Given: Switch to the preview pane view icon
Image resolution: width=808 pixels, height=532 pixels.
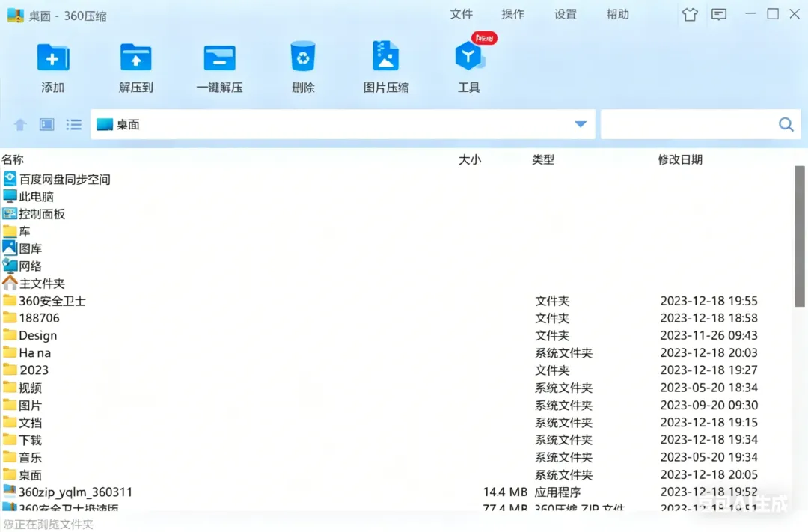Looking at the screenshot, I should (x=47, y=125).
